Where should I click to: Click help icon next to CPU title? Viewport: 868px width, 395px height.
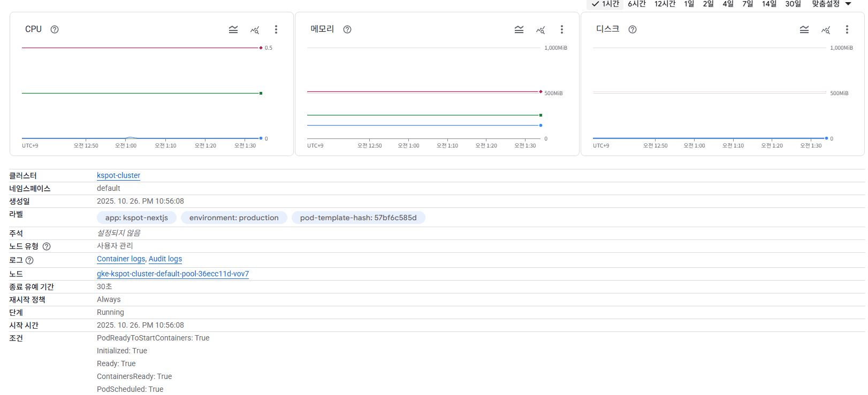click(55, 29)
